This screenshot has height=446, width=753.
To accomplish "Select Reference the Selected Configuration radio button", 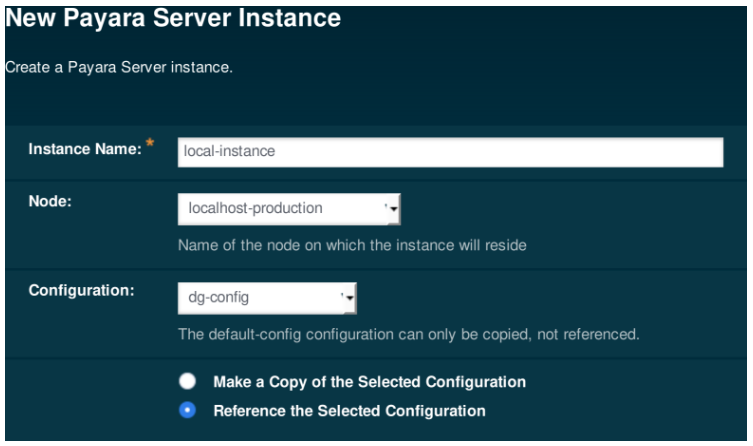I will pyautogui.click(x=186, y=410).
